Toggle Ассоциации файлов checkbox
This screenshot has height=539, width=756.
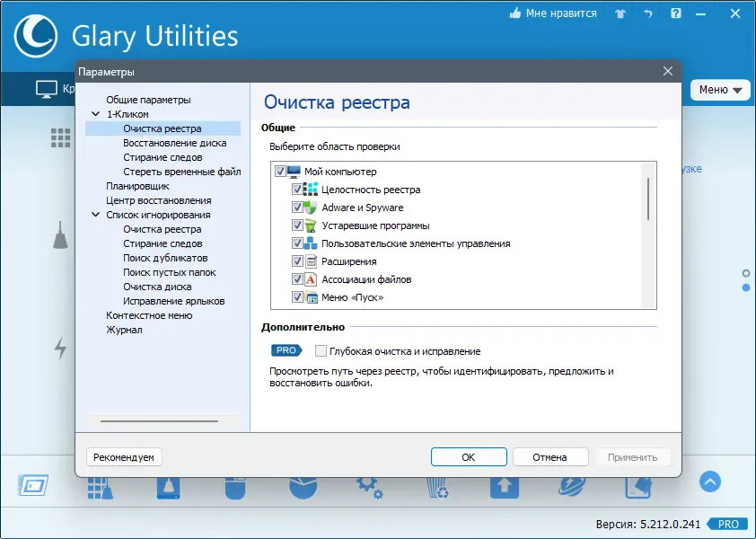pyautogui.click(x=297, y=279)
